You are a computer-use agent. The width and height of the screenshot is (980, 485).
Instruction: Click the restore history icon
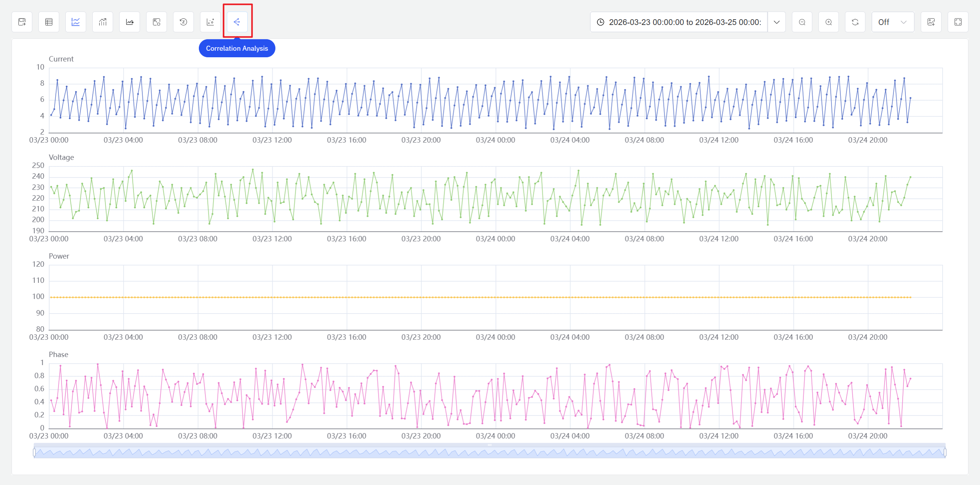(183, 22)
